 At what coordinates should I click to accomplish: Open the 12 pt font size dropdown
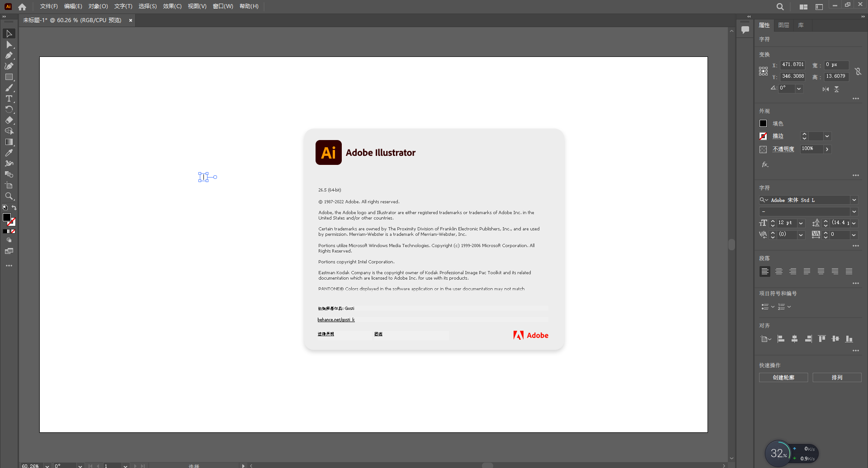pos(802,223)
